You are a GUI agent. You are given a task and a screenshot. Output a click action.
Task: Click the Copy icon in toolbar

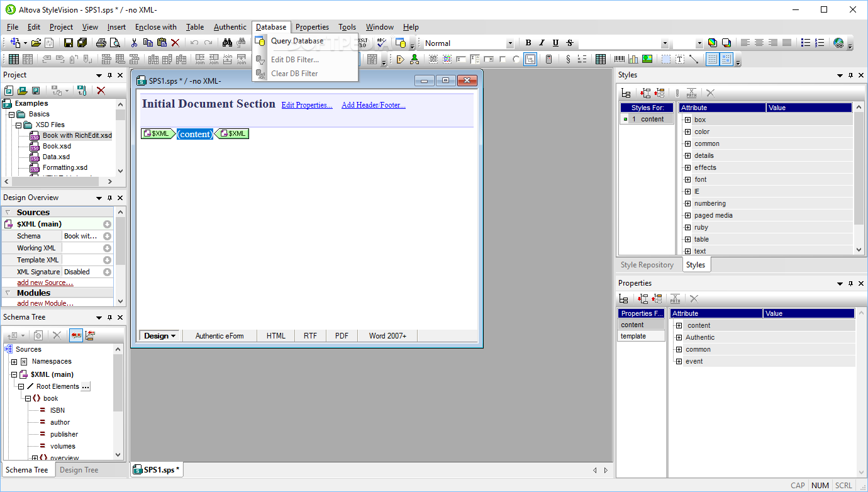148,43
